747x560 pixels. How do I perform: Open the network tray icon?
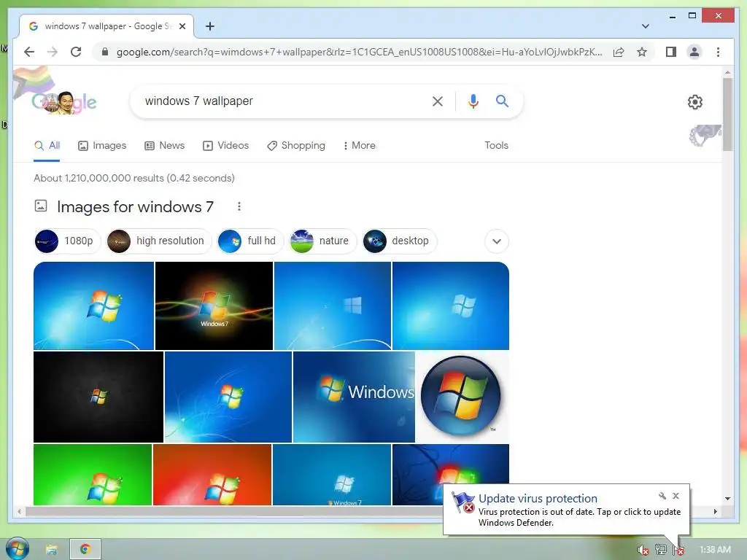660,550
